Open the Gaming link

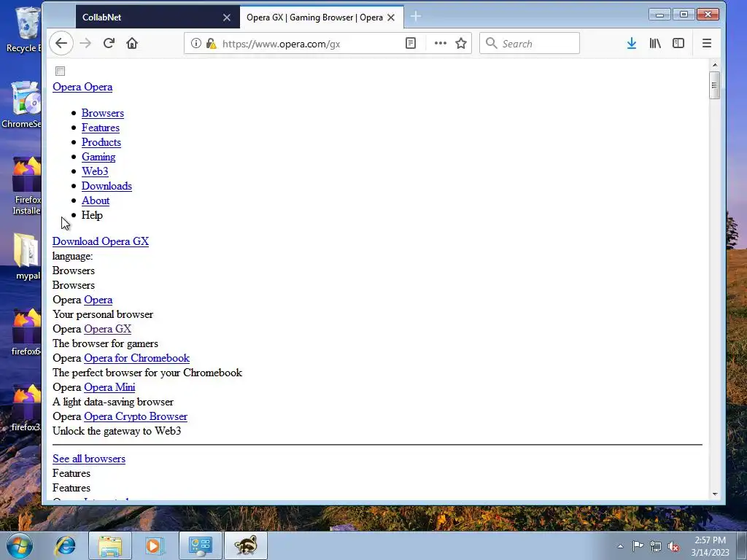coord(98,157)
